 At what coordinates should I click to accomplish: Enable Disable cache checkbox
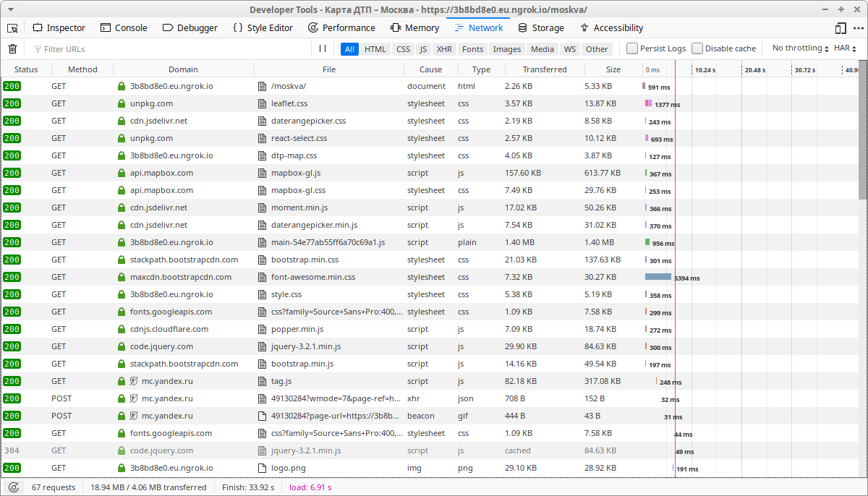697,48
